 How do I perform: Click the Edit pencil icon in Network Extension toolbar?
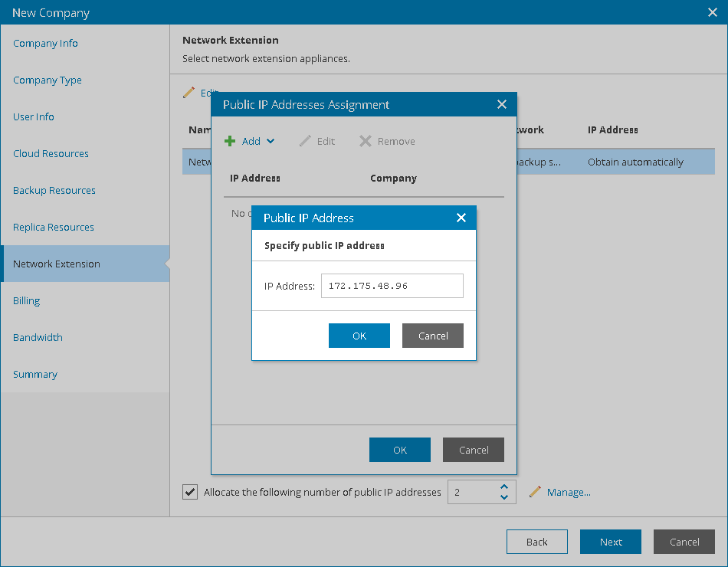[189, 93]
